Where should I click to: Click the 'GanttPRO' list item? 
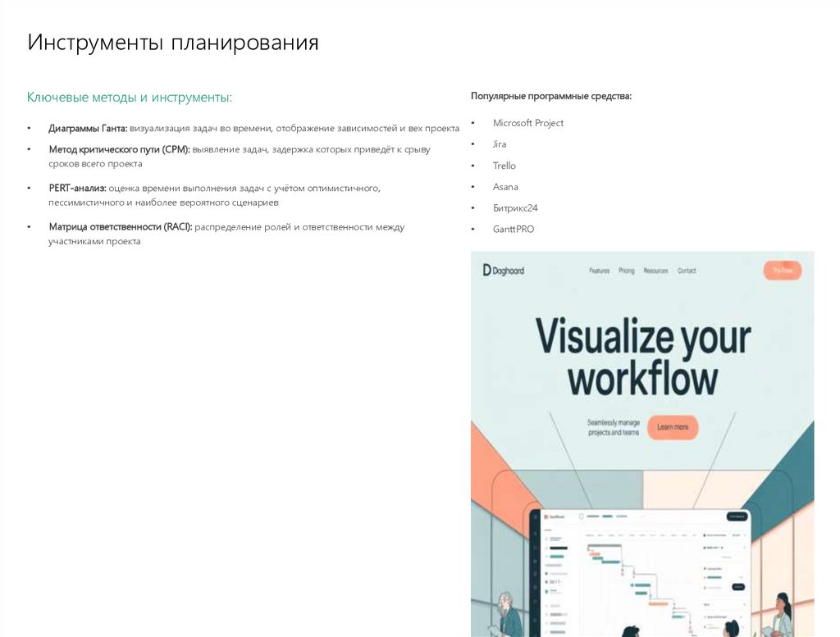tap(514, 229)
